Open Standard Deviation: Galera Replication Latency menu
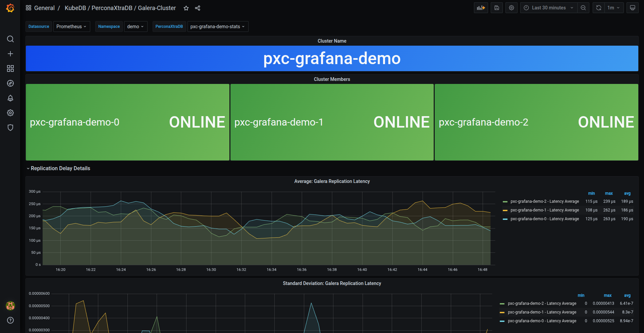 pyautogui.click(x=332, y=283)
